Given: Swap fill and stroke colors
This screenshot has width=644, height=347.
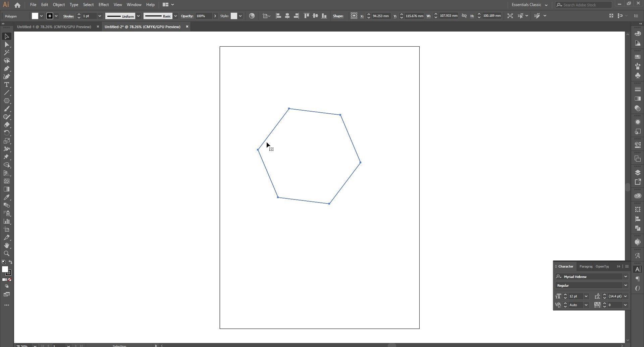Looking at the screenshot, I should (10, 262).
